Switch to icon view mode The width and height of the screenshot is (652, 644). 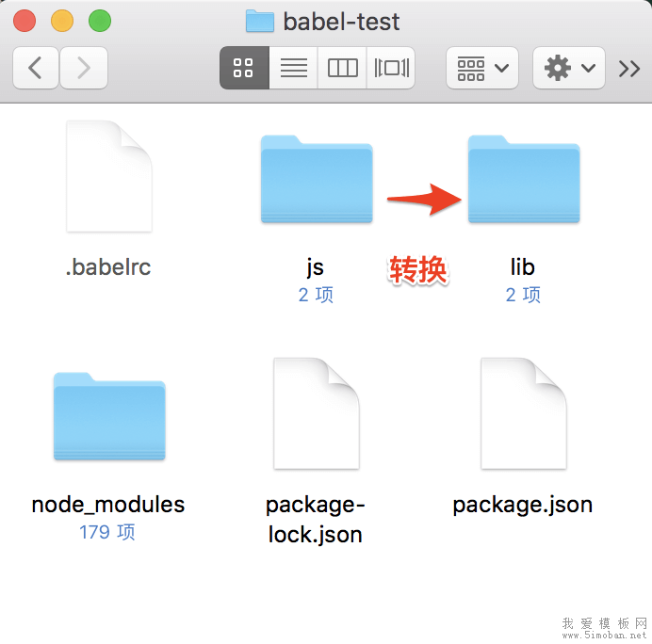click(x=244, y=68)
